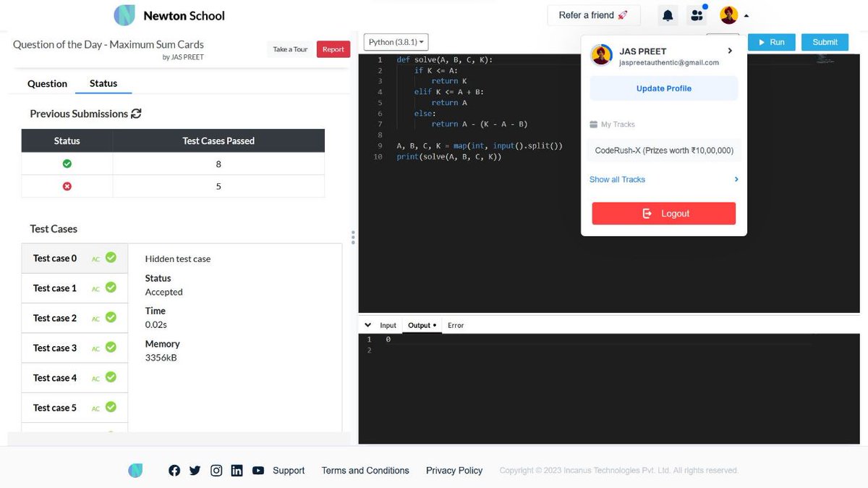Image resolution: width=868 pixels, height=488 pixels.
Task: Click the Output tab's unsaved dot indicator
Action: (433, 324)
